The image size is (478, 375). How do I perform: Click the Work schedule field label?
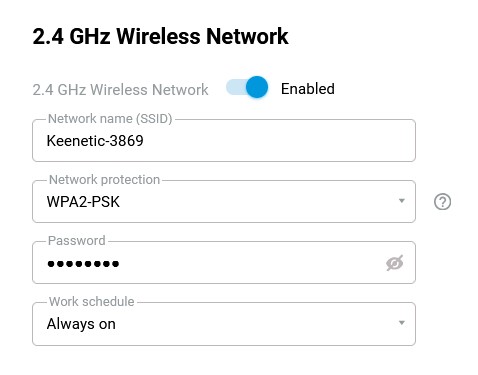92,302
